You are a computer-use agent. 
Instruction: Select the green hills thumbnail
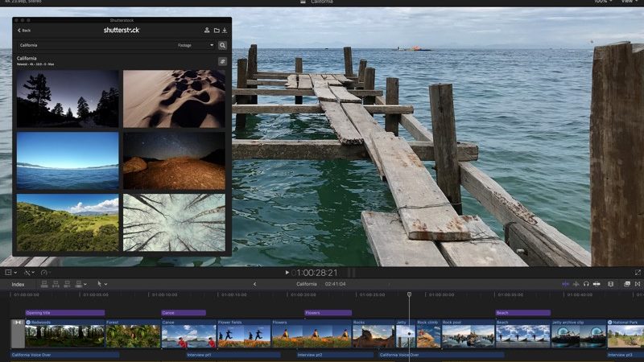[x=68, y=223]
